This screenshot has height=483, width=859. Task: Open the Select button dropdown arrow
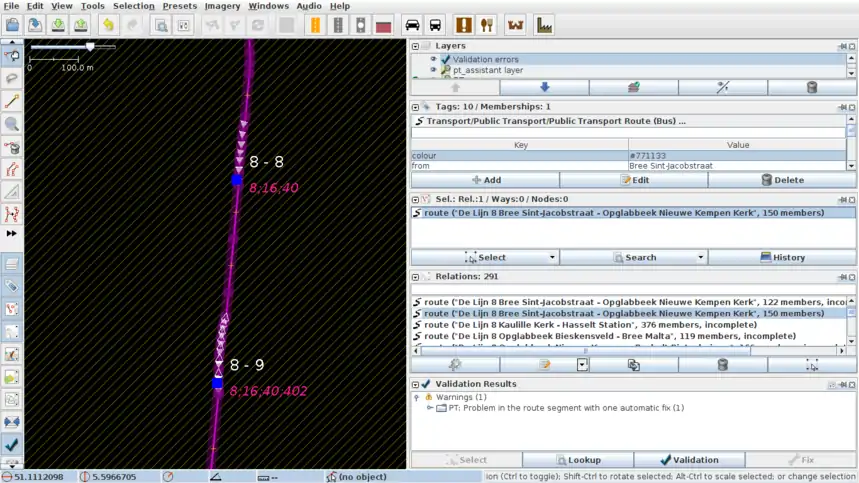[552, 257]
